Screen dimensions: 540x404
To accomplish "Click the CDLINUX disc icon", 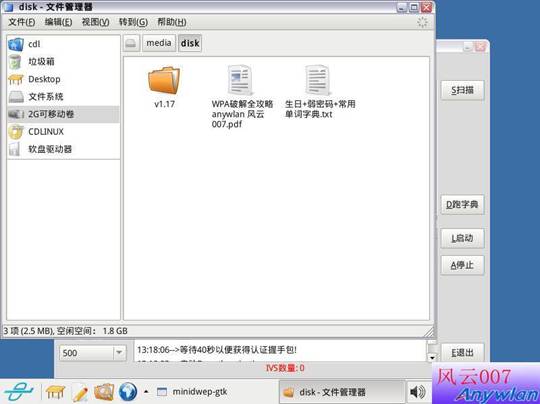I will (16, 132).
